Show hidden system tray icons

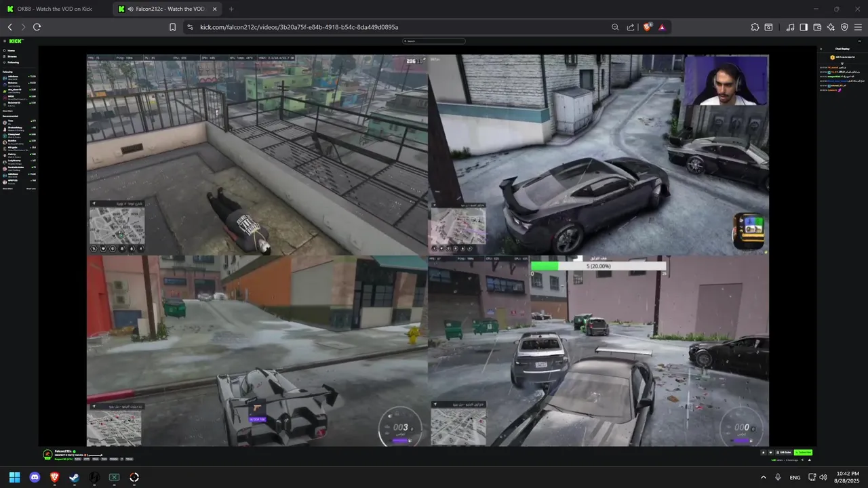click(764, 477)
